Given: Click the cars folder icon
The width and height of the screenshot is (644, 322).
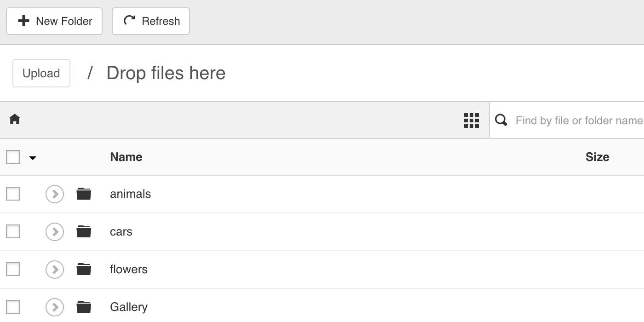Looking at the screenshot, I should pyautogui.click(x=84, y=231).
